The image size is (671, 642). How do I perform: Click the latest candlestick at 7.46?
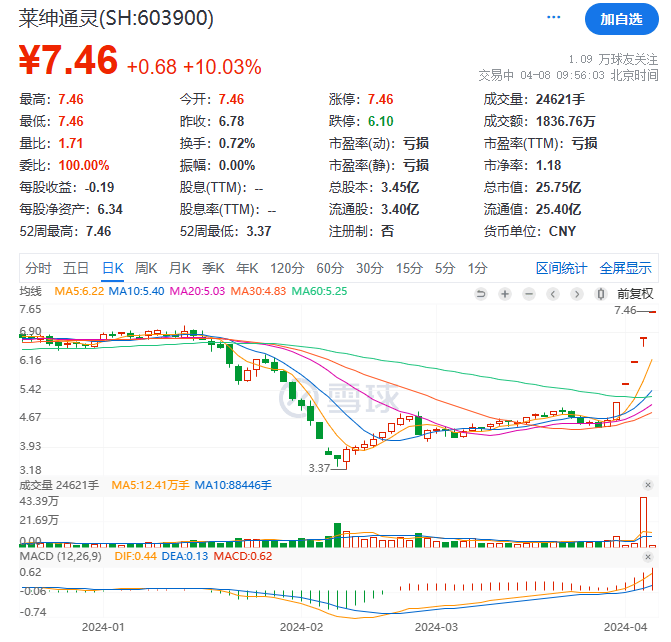coord(651,312)
